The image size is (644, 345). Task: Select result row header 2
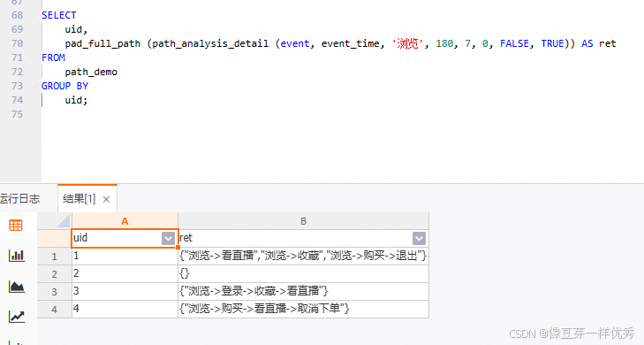coord(54,274)
